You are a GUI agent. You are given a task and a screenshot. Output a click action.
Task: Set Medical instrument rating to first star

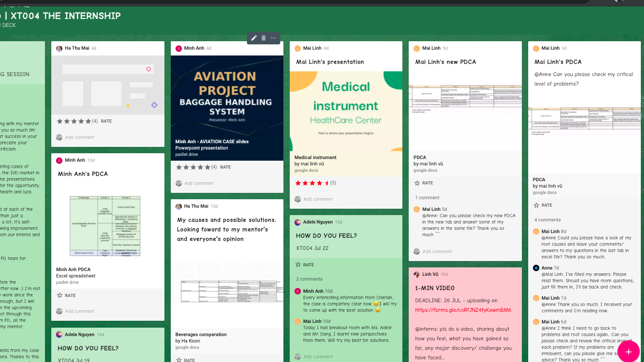click(x=298, y=183)
